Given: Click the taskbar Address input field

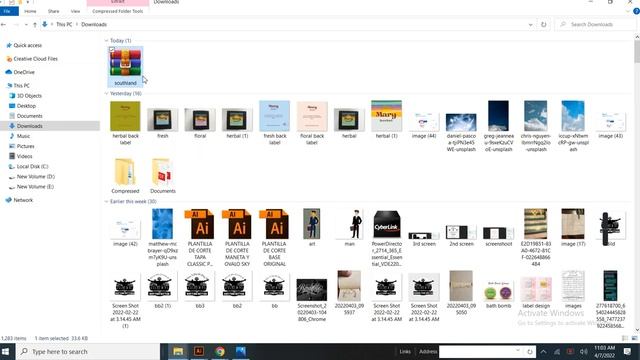Looking at the screenshot, I should [x=477, y=351].
